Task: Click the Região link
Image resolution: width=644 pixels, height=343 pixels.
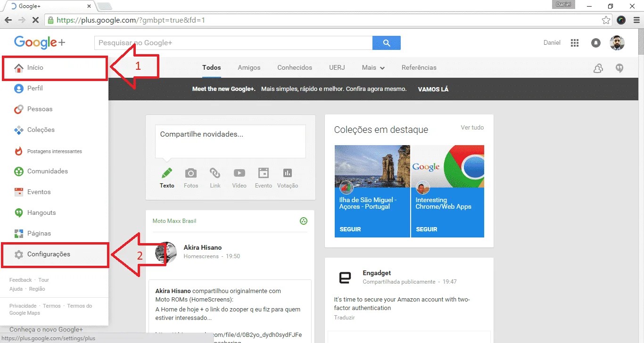Action: pos(37,289)
